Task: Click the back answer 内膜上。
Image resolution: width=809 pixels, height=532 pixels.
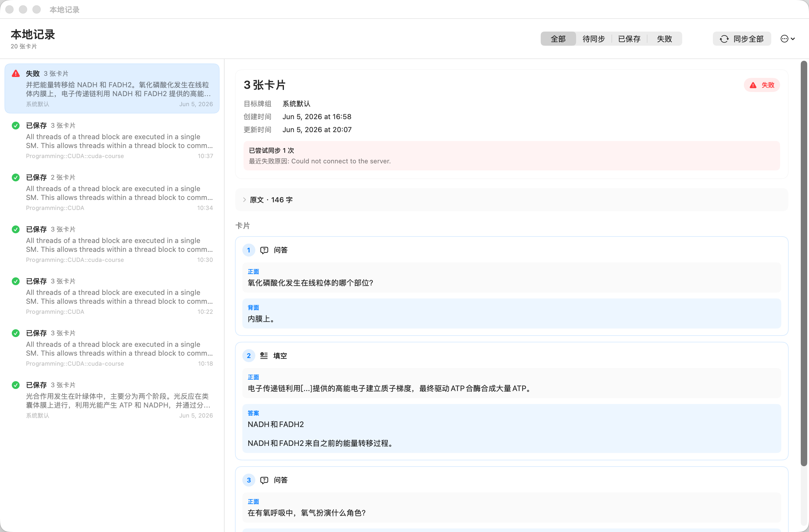Action: click(261, 319)
